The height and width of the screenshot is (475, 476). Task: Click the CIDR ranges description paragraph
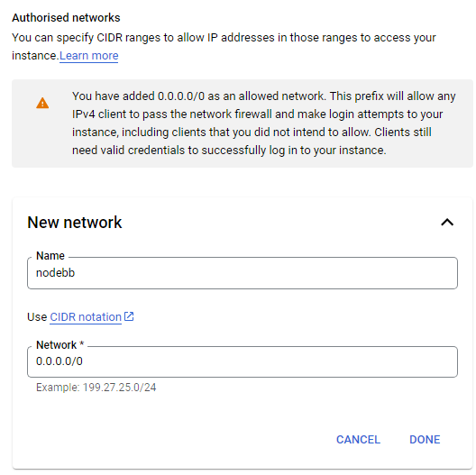click(224, 47)
